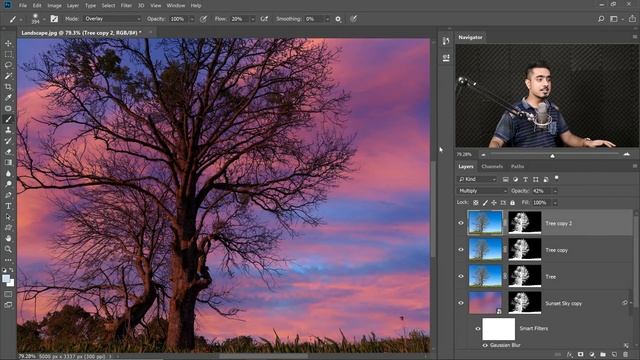Select the Gradient tool
640x360 pixels.
tap(8, 162)
